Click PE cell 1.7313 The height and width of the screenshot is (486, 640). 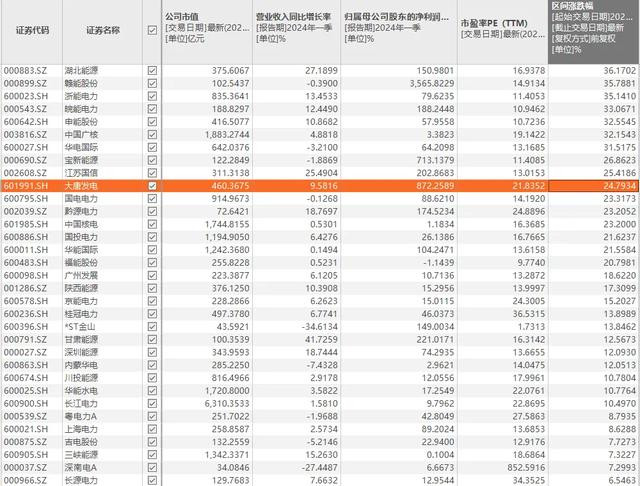pyautogui.click(x=531, y=326)
